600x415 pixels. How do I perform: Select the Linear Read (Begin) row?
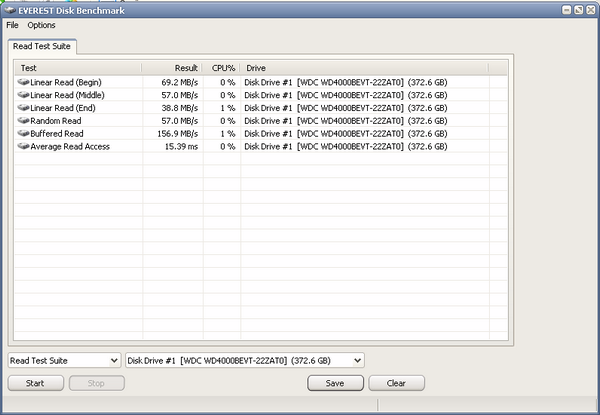[261, 82]
